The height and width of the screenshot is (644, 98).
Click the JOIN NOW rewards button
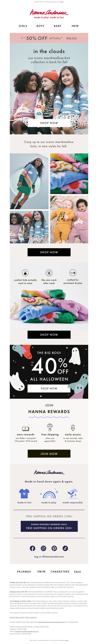(49, 453)
